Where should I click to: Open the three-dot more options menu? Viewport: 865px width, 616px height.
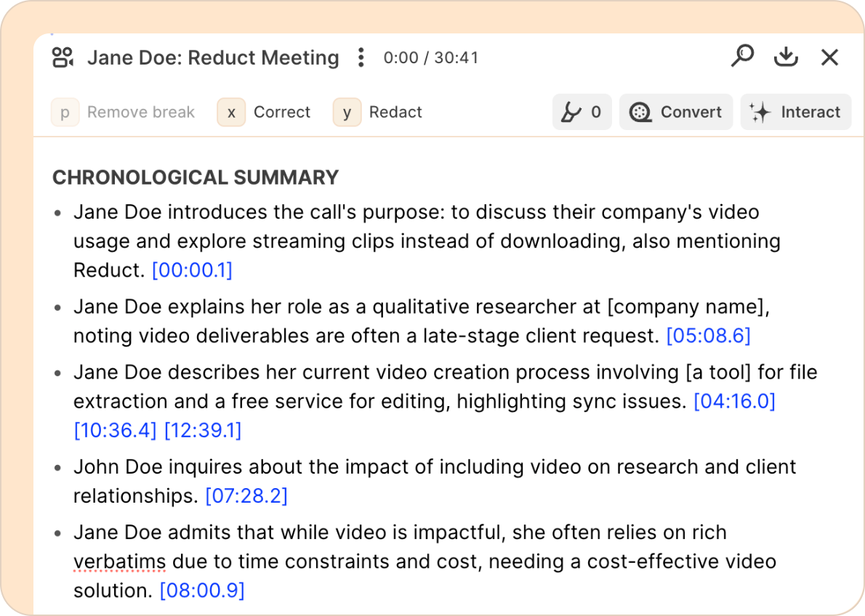[x=361, y=57]
